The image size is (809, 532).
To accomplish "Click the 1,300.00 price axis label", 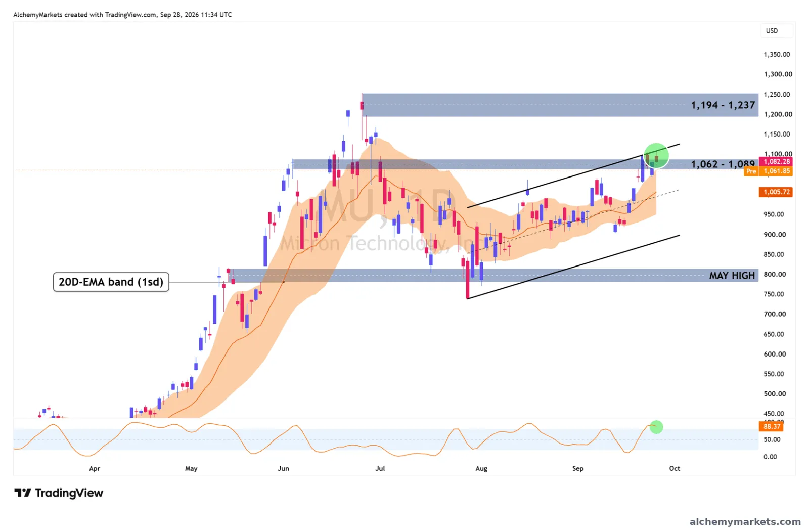I will pos(778,74).
